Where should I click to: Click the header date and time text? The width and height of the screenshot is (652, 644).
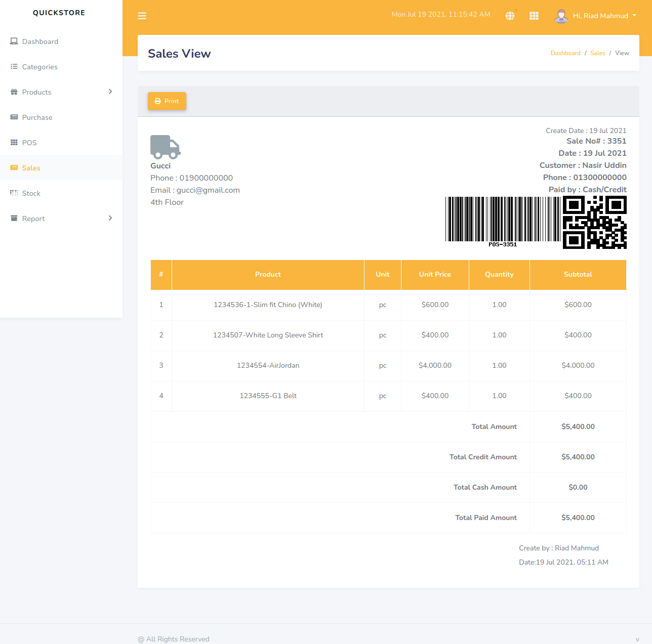pos(441,15)
